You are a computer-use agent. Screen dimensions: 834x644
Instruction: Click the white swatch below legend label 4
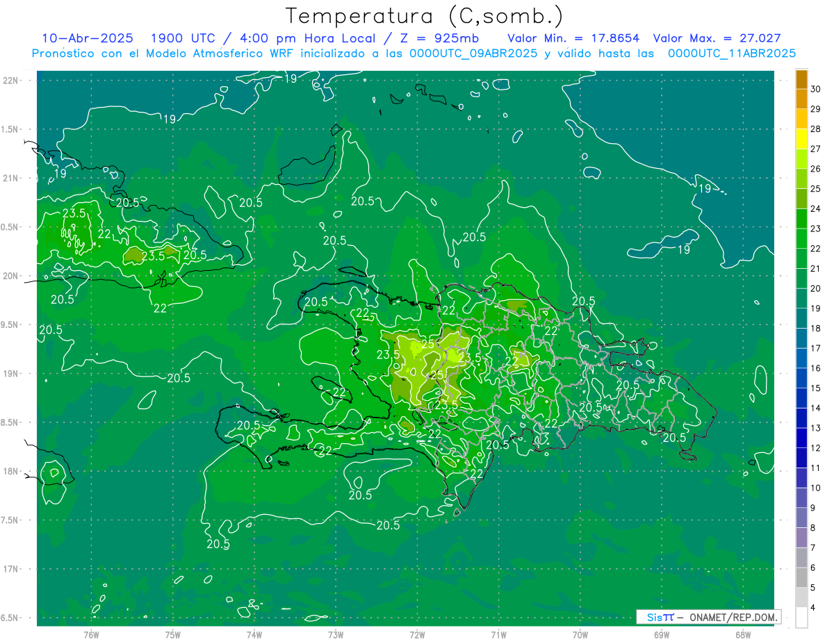pos(801,618)
